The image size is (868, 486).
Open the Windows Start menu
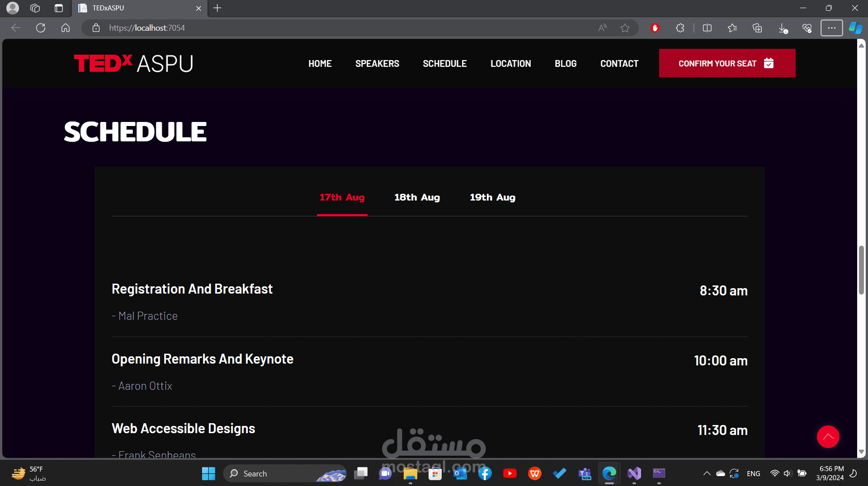(x=208, y=473)
